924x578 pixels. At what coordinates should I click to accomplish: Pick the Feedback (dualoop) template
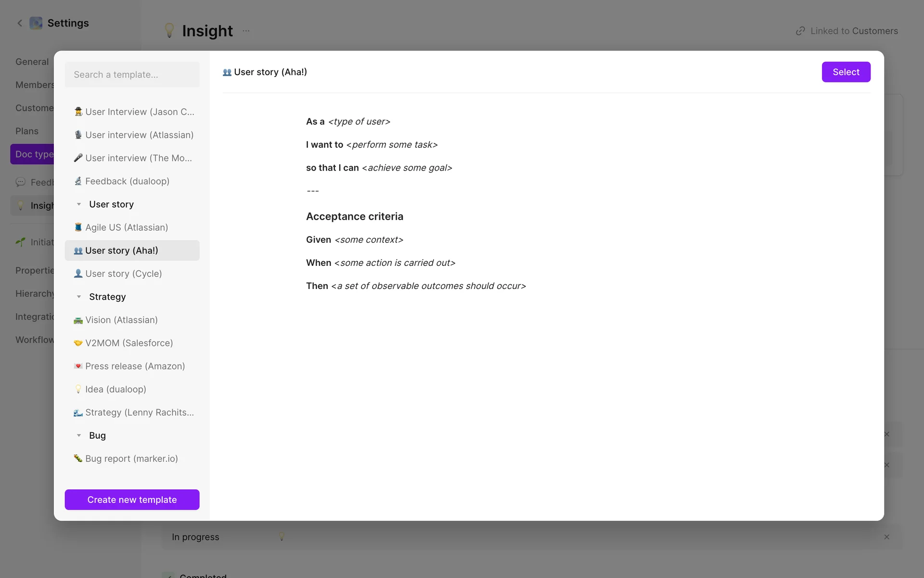pyautogui.click(x=127, y=181)
